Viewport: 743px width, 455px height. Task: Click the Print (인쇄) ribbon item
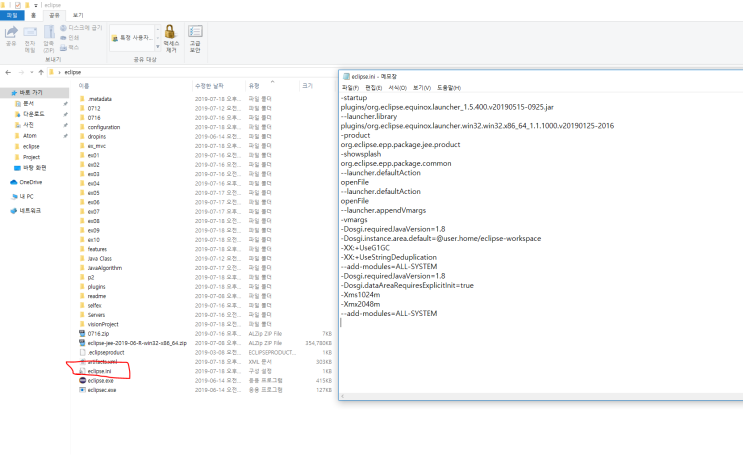coord(70,37)
